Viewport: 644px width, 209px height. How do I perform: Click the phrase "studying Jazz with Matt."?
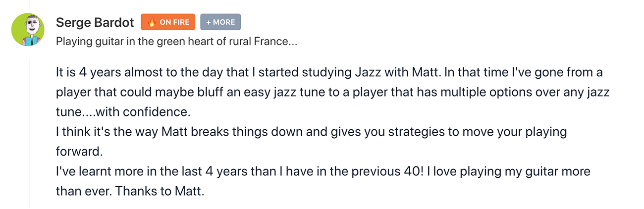373,72
